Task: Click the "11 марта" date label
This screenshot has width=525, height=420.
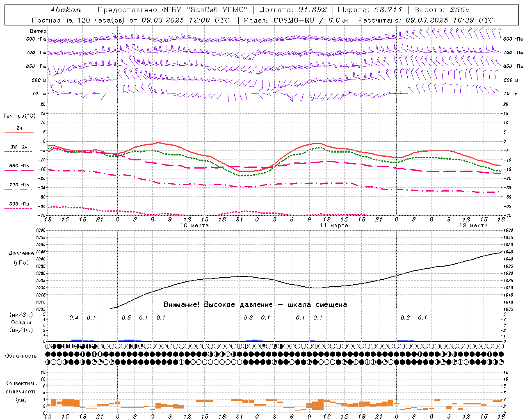Action: (x=334, y=226)
